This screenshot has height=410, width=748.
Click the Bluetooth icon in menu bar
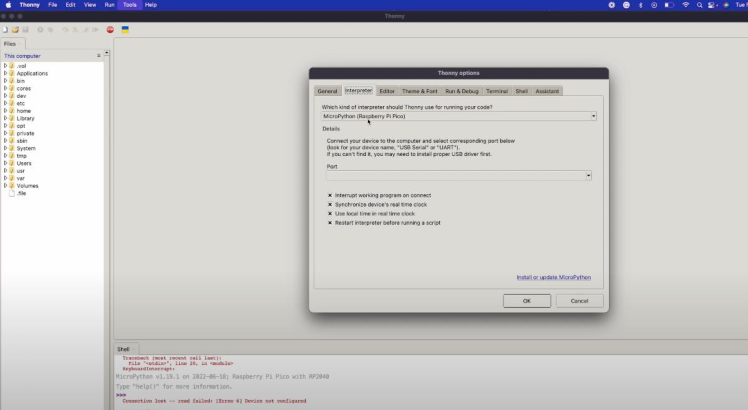coord(641,5)
